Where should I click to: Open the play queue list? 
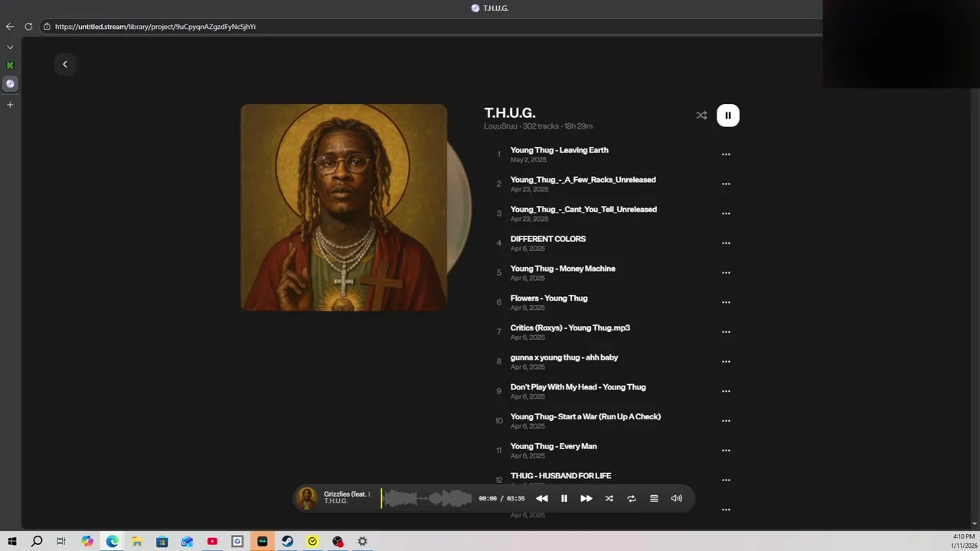[x=654, y=498]
